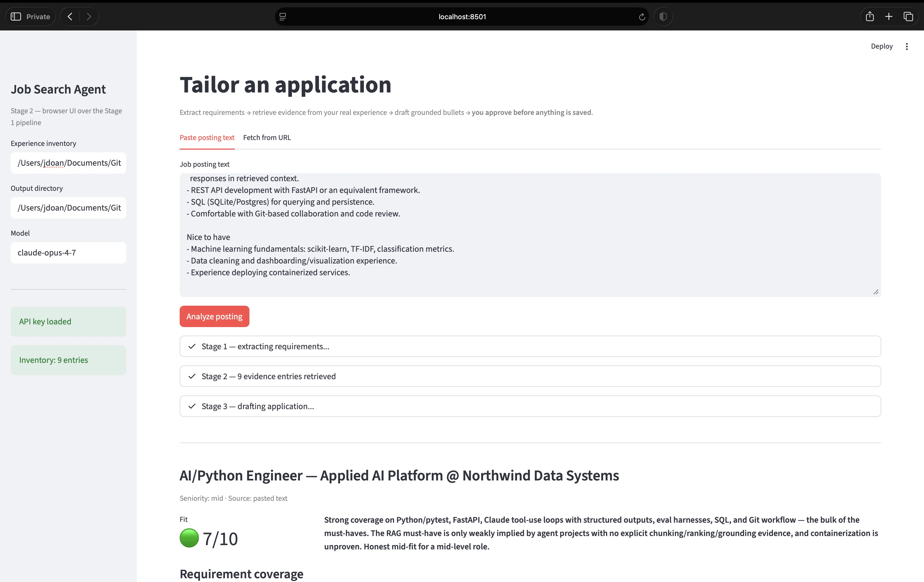This screenshot has width=924, height=582.
Task: Open the page settings icon in address bar
Action: click(x=283, y=17)
